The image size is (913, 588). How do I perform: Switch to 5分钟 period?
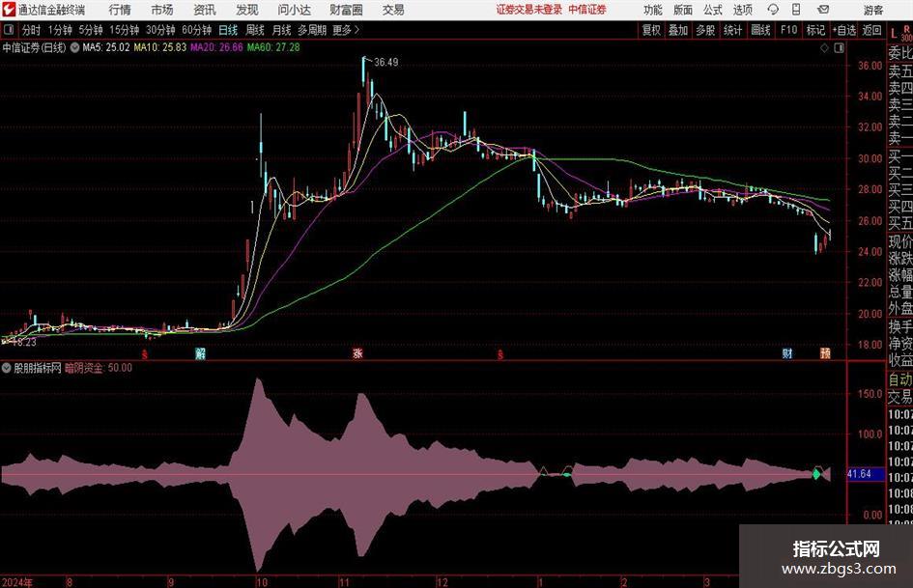(x=90, y=30)
